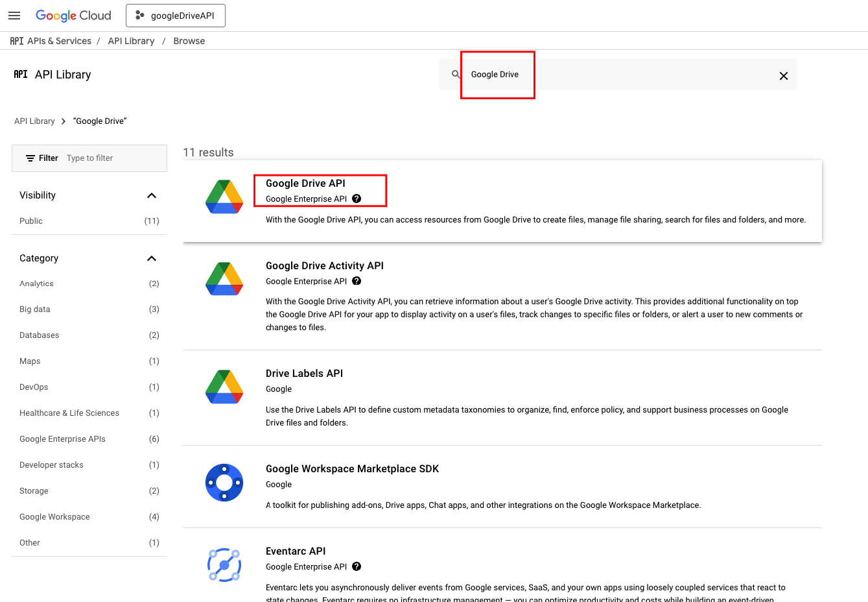Click the Google Cloud logo
The image size is (868, 602).
pyautogui.click(x=73, y=16)
